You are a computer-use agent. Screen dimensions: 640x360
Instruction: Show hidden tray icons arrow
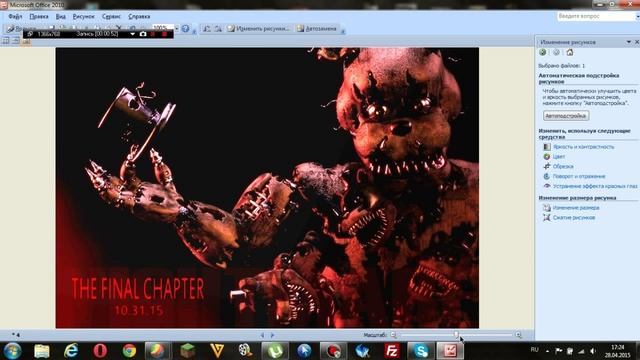click(x=547, y=351)
